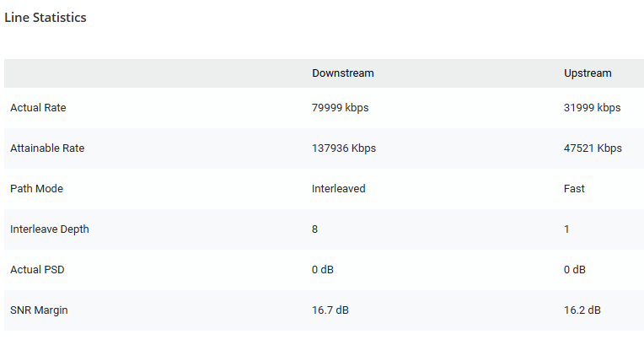Select the 137936 Kbps attainable rate value
This screenshot has width=644, height=345.
(x=344, y=148)
